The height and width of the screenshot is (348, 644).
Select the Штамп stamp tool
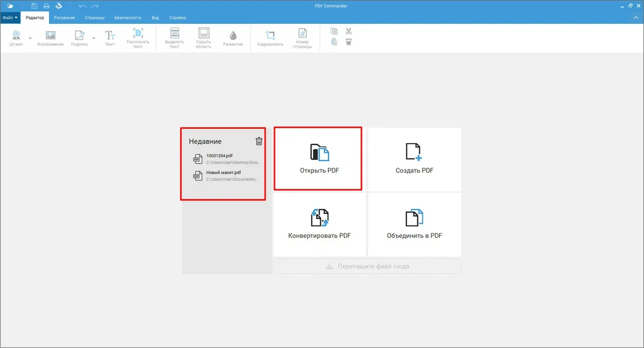(x=16, y=38)
